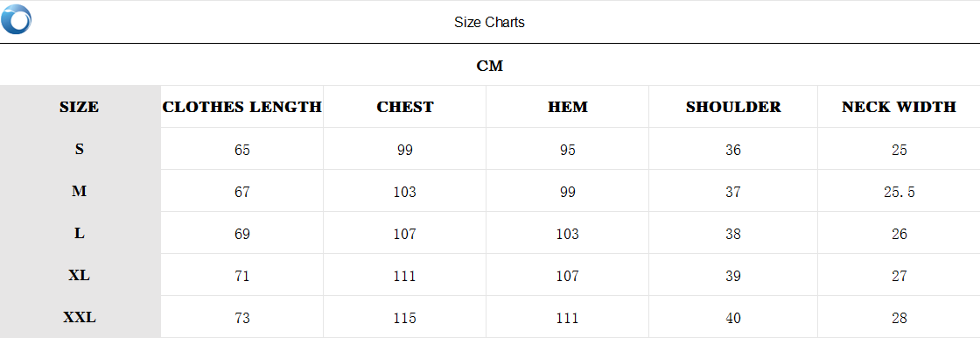Screen dimensions: 980x338
Task: Click the 115 chest value cell
Action: [x=405, y=318]
